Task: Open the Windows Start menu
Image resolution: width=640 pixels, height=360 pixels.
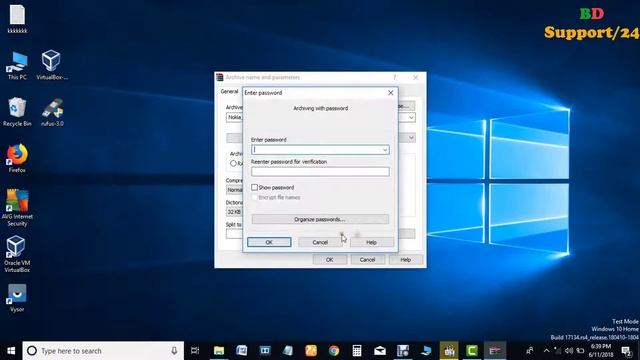Action: pos(11,351)
